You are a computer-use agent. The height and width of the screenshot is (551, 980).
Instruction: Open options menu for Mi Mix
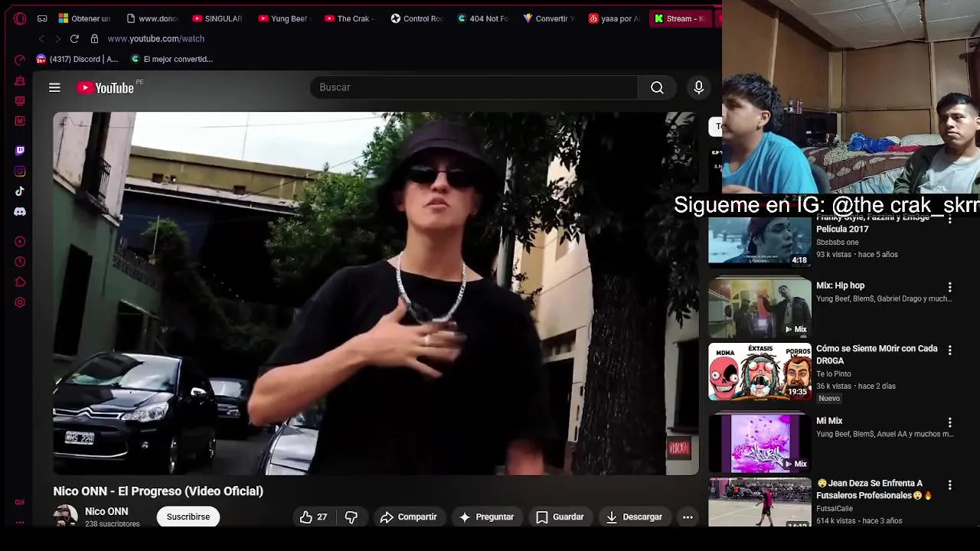pos(949,422)
